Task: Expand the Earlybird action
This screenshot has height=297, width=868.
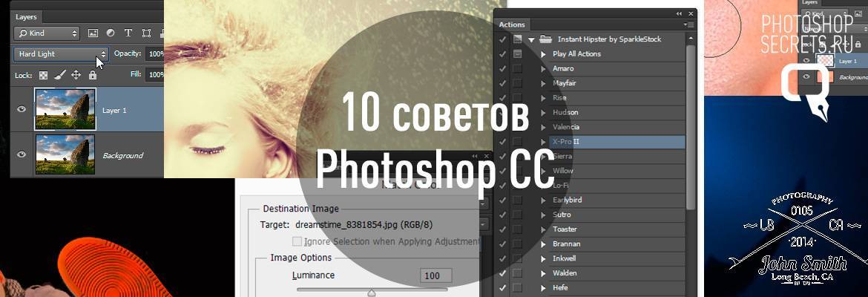Action: click(543, 200)
